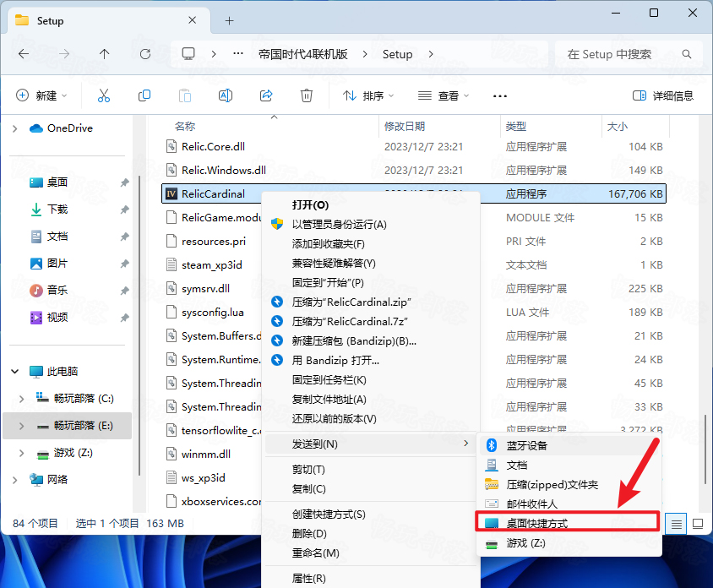
Task: Open the 排序 sort dropdown
Action: point(368,96)
